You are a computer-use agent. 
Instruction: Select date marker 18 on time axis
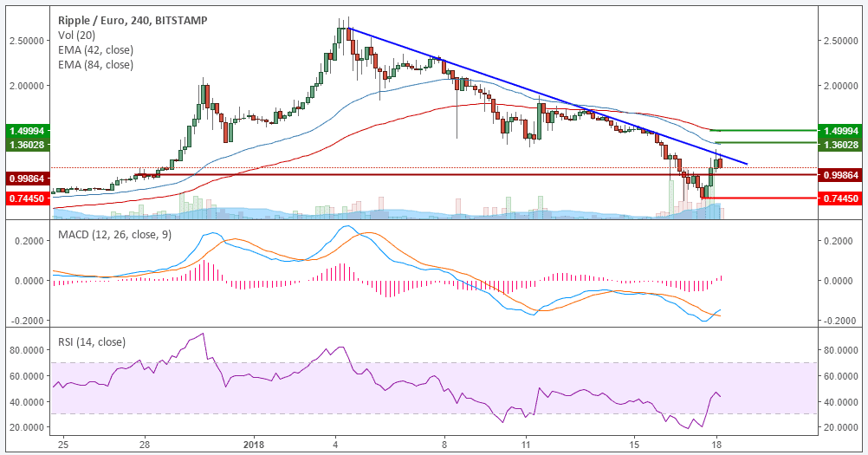click(x=716, y=445)
